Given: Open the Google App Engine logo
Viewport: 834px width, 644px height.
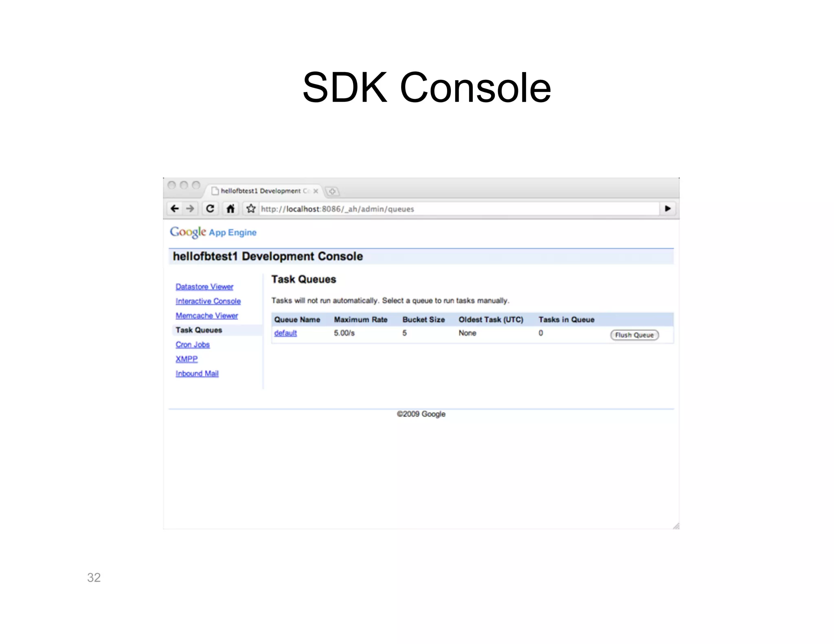Looking at the screenshot, I should tap(213, 232).
